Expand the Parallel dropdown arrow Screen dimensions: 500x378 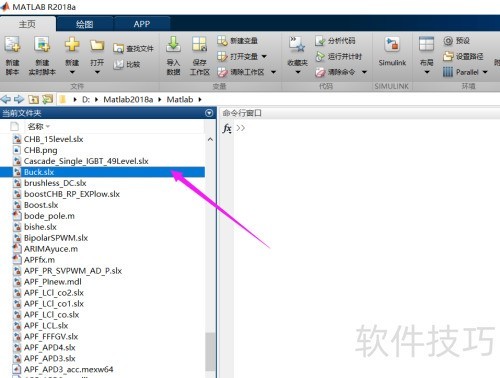[x=485, y=72]
